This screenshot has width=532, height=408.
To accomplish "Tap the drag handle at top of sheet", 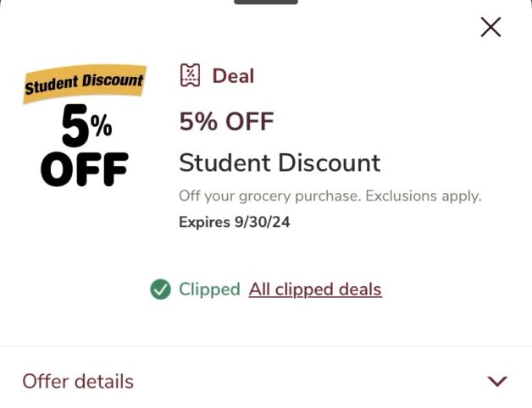I will pyautogui.click(x=265, y=2).
